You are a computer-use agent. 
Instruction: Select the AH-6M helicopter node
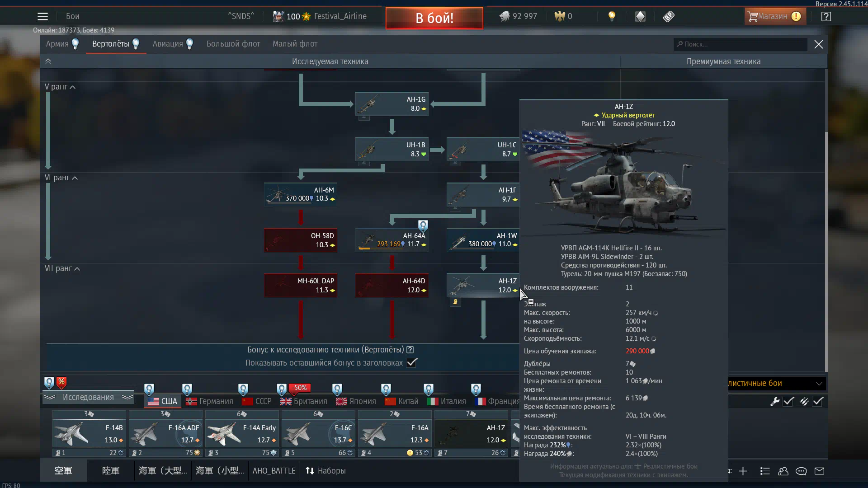click(x=301, y=195)
